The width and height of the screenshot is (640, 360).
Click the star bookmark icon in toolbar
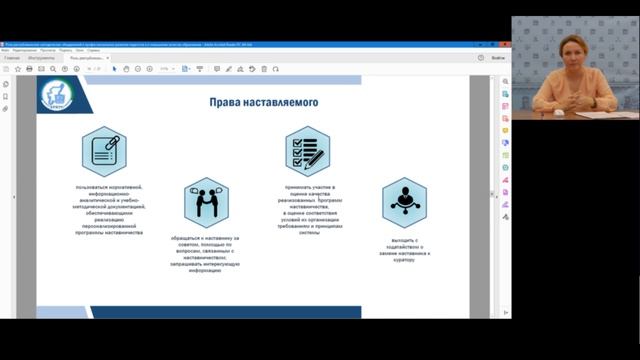tap(18, 69)
